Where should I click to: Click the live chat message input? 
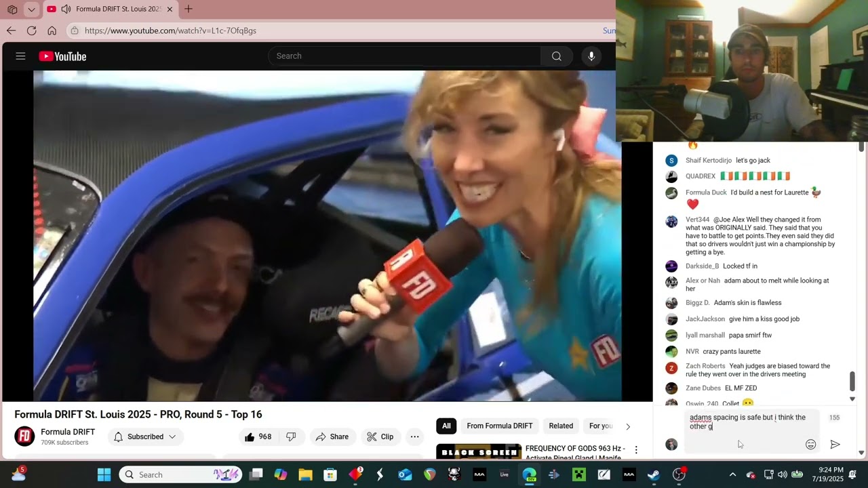point(751,430)
